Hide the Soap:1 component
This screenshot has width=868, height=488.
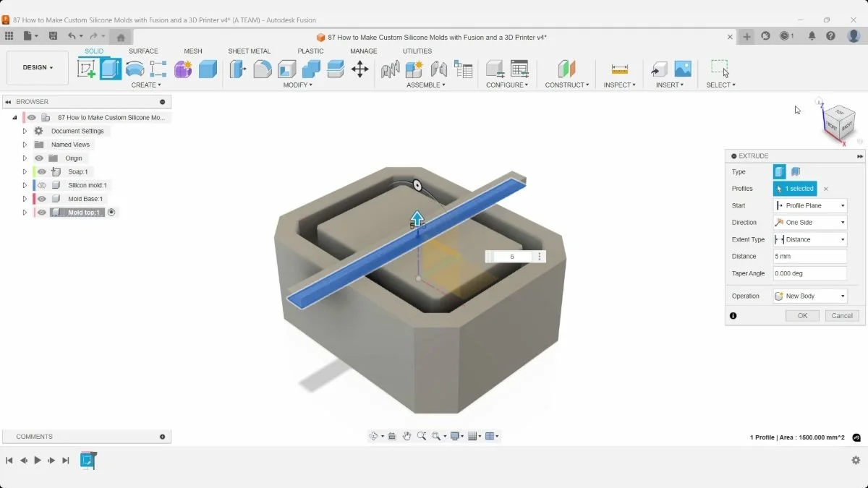point(42,172)
